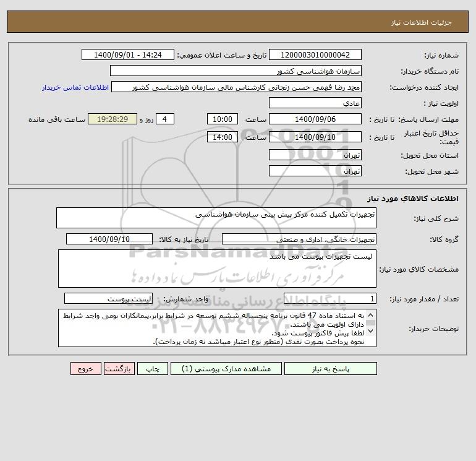
Task: Click goods specification box لیست تجهیزات پیوست
Action: (217, 269)
